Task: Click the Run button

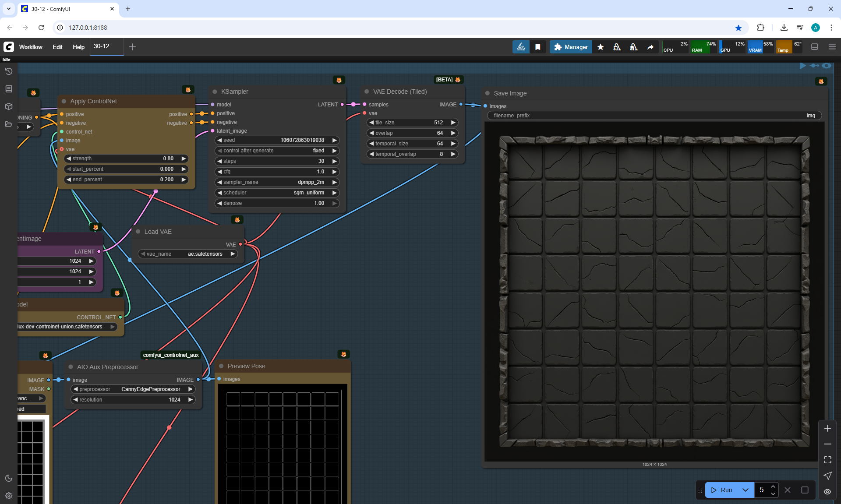Action: click(x=722, y=490)
